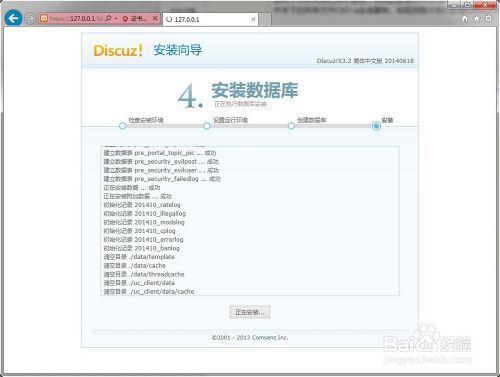The image size is (500, 377).
Task: Click log line 201410_cplog
Action: pos(139,231)
